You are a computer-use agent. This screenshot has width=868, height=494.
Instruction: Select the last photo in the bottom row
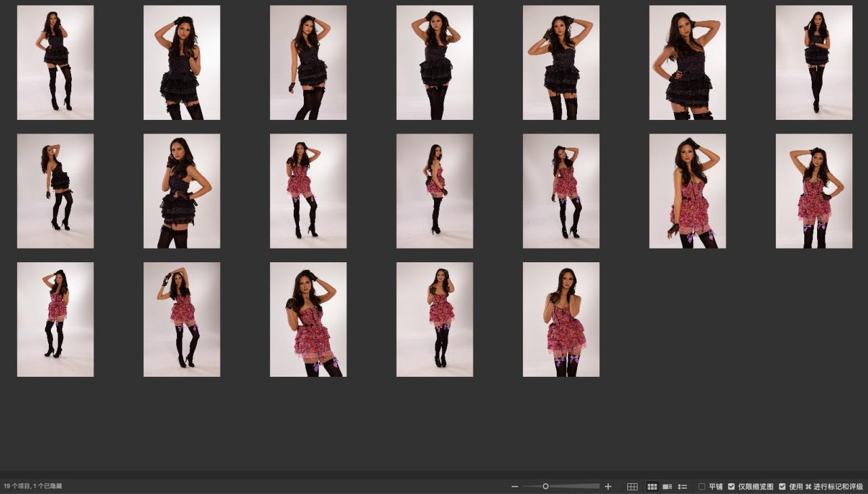pyautogui.click(x=561, y=319)
